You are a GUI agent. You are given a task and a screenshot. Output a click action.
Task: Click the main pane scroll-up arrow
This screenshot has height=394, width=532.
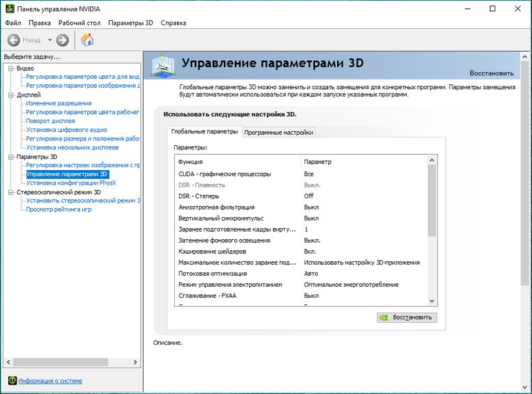pos(524,57)
